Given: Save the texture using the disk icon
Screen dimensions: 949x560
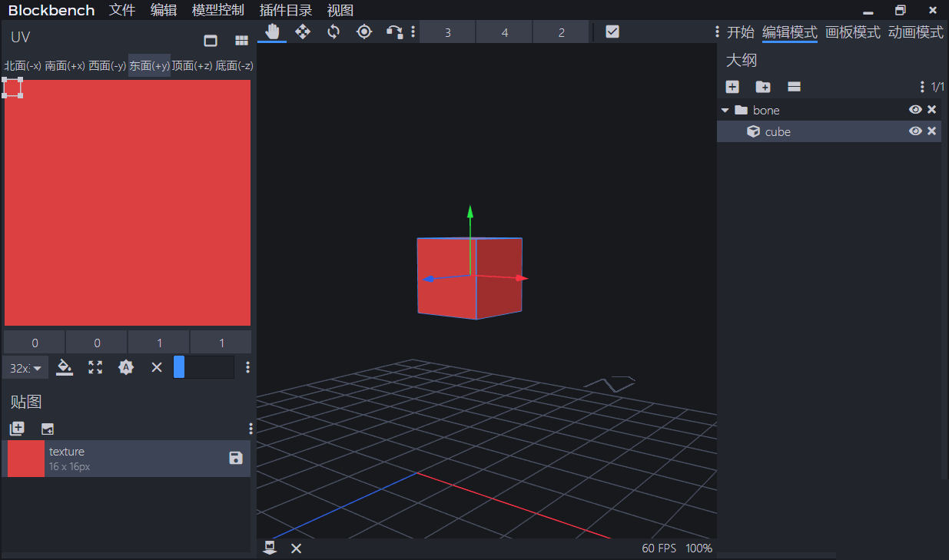Looking at the screenshot, I should click(x=236, y=458).
